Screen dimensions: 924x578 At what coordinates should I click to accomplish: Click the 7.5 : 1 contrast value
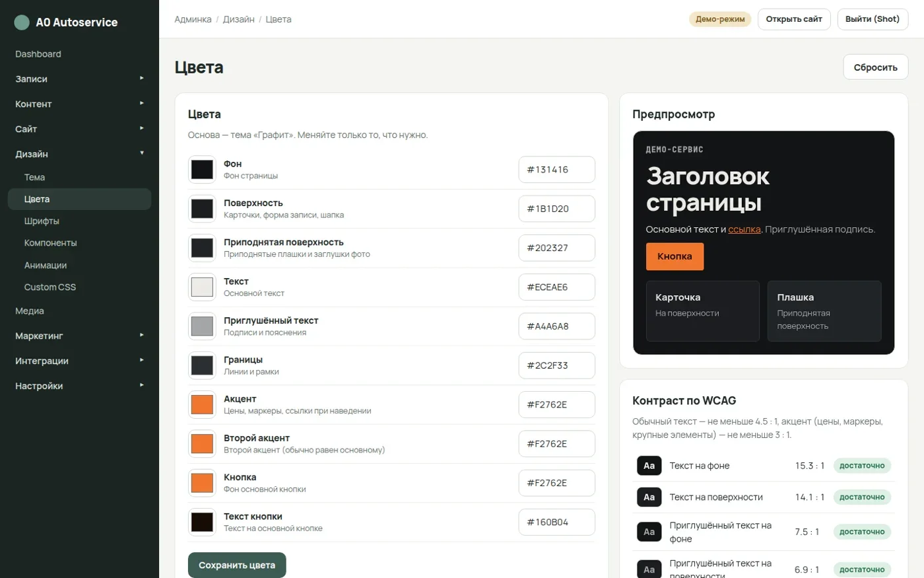(807, 532)
